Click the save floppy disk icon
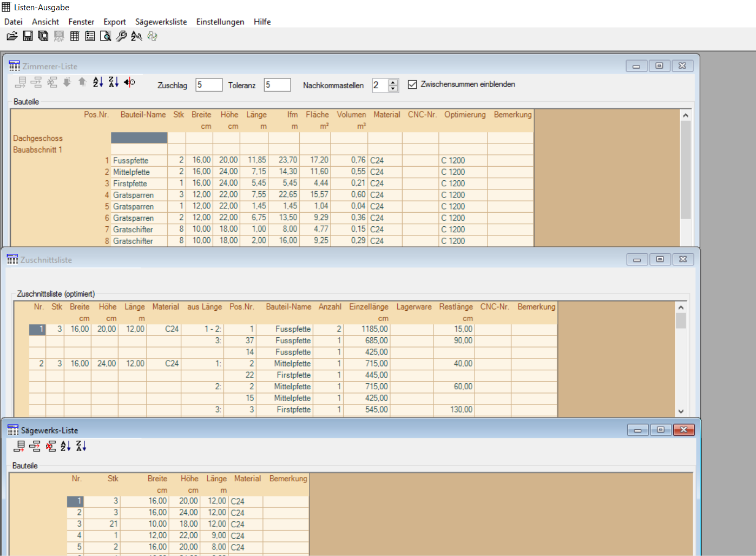The height and width of the screenshot is (556, 756). 28,36
